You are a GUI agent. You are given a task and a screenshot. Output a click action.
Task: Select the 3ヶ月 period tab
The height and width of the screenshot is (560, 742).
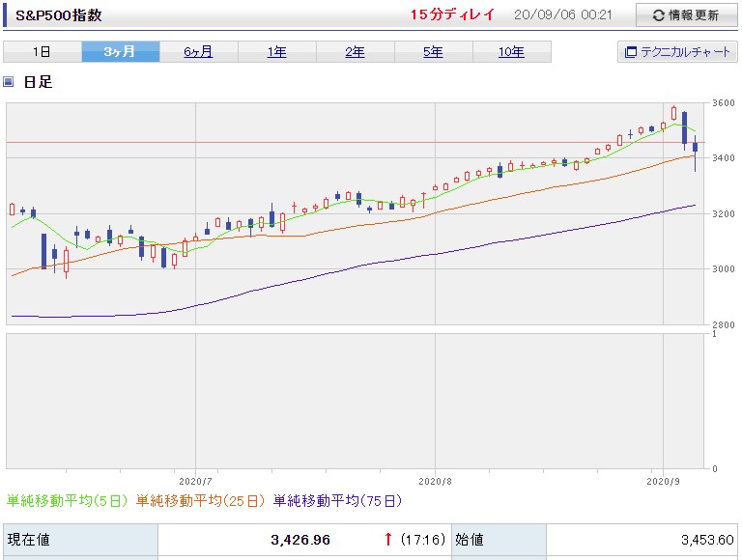(120, 51)
